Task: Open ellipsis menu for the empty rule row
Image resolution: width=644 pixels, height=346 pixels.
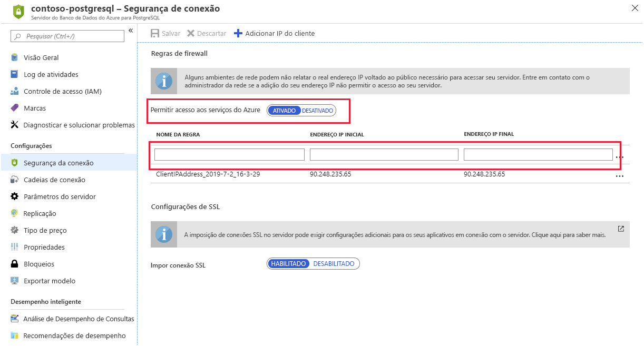Action: click(x=620, y=156)
